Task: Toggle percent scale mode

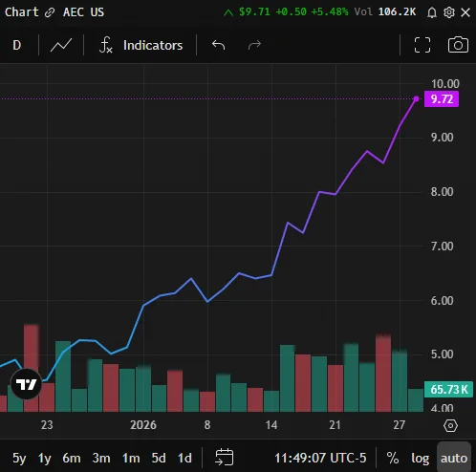Action: click(393, 458)
